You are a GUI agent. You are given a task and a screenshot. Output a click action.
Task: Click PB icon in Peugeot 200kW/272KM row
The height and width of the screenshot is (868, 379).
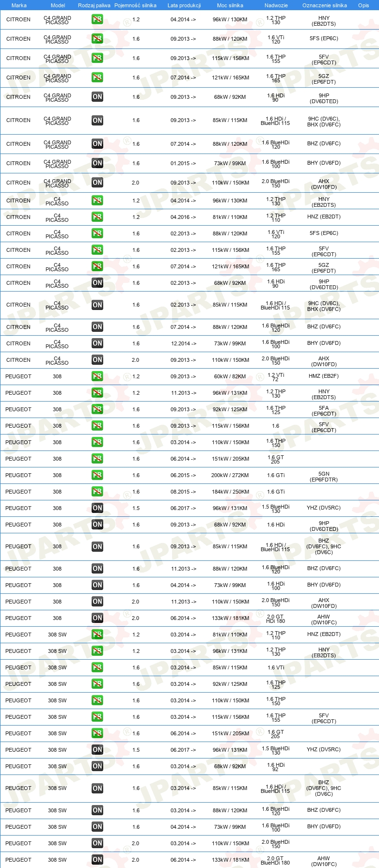click(x=97, y=475)
